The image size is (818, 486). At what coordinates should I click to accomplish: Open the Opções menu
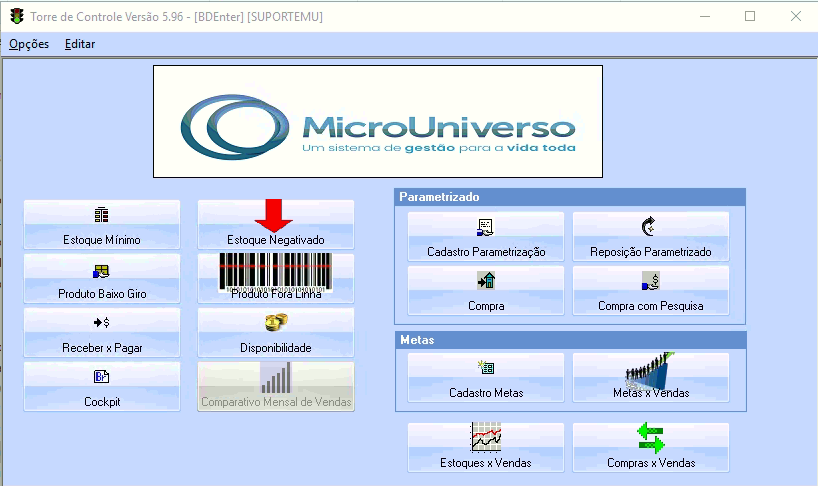click(29, 44)
